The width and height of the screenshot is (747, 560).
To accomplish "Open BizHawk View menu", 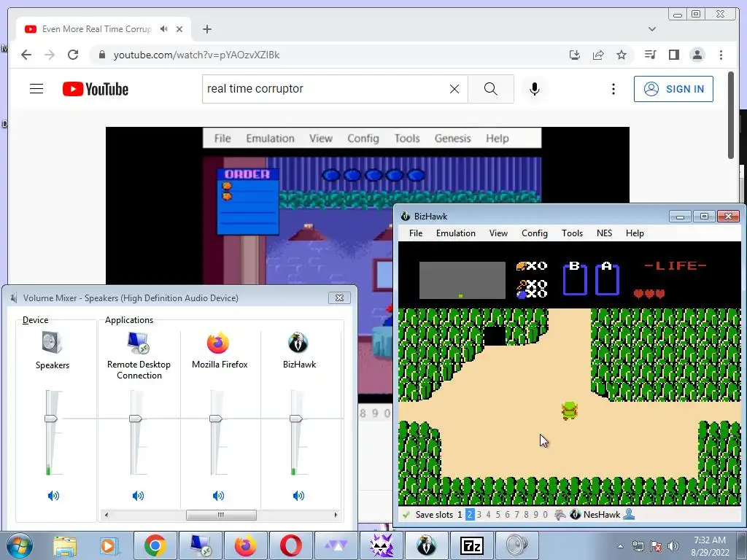I will tap(498, 233).
